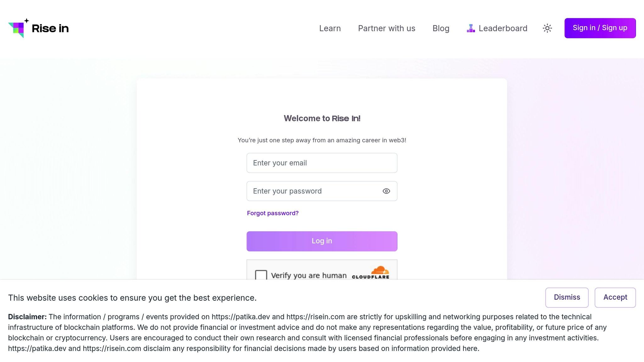Image resolution: width=644 pixels, height=362 pixels.
Task: Click the Welcome to Rise In! heading
Action: tap(322, 118)
